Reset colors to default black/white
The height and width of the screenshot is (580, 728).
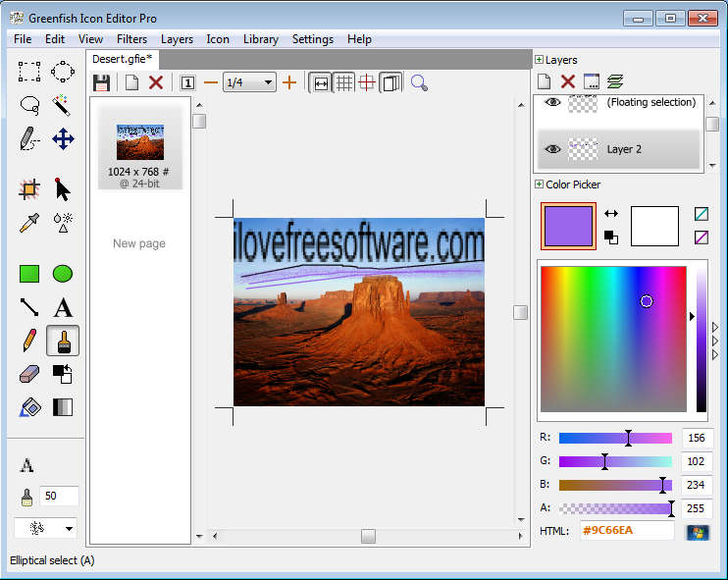click(x=611, y=237)
